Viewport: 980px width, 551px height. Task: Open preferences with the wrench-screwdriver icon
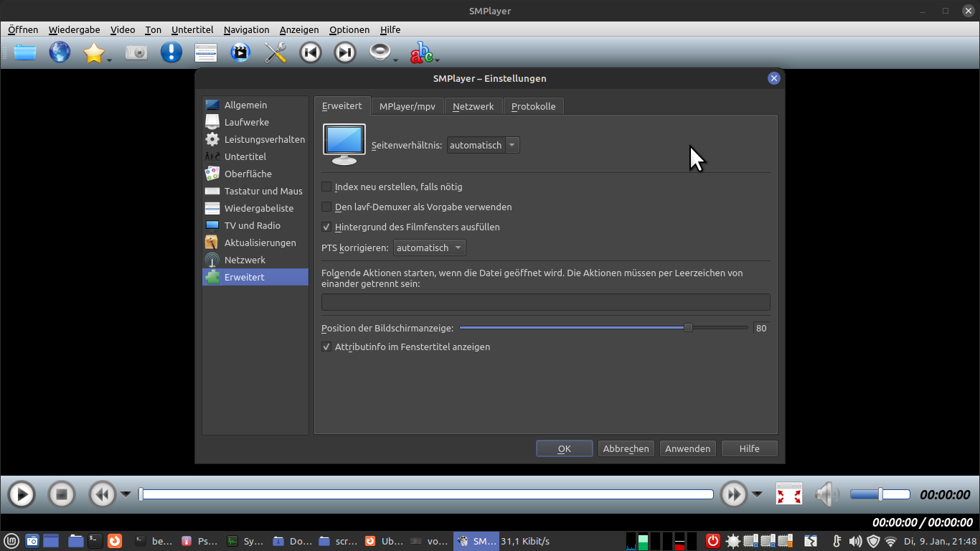point(275,52)
